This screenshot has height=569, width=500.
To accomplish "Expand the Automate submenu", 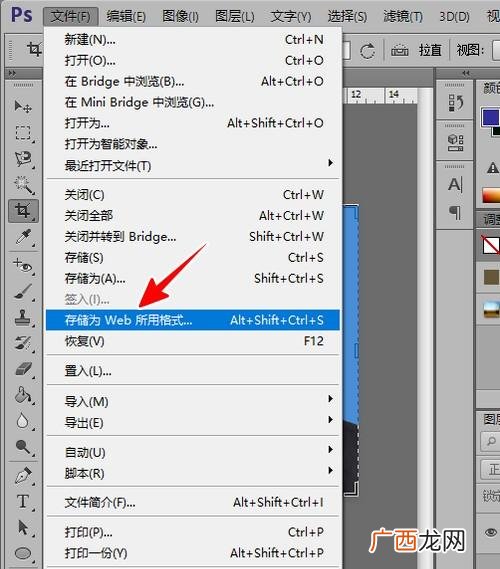I will click(330, 449).
